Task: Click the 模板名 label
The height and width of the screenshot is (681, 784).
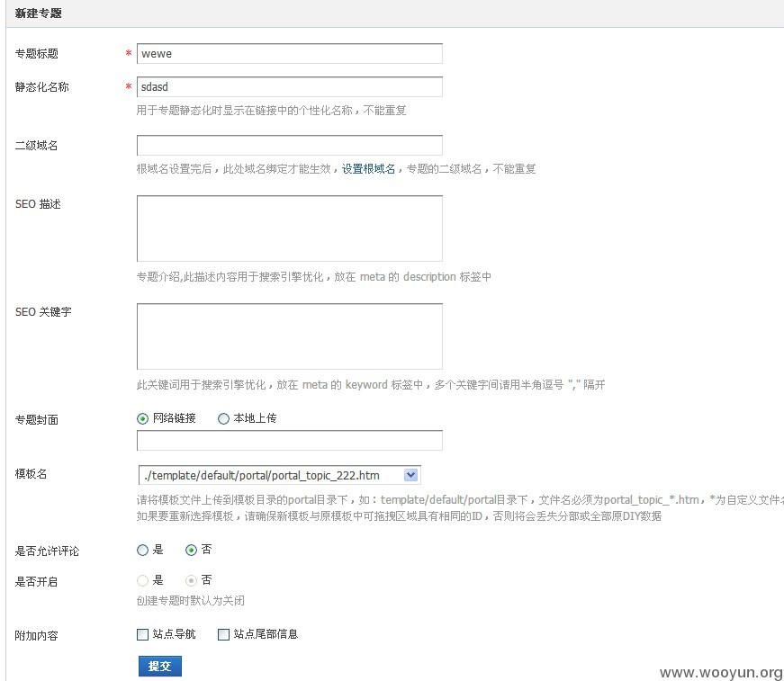Action: (x=31, y=474)
